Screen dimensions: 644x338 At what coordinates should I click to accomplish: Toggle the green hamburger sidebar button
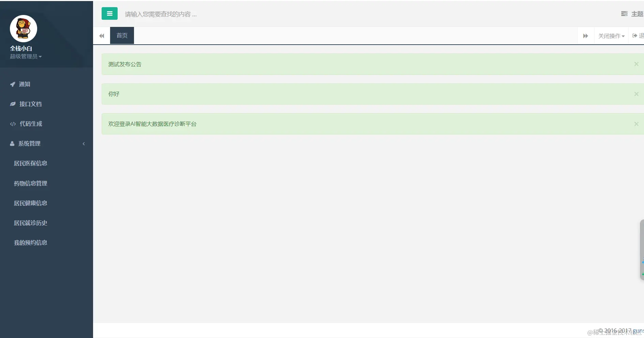109,14
